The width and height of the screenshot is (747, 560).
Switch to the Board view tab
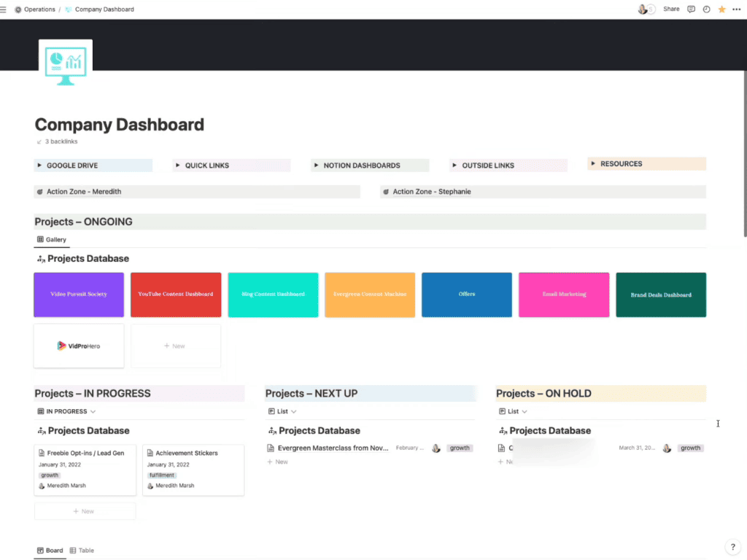tap(50, 551)
